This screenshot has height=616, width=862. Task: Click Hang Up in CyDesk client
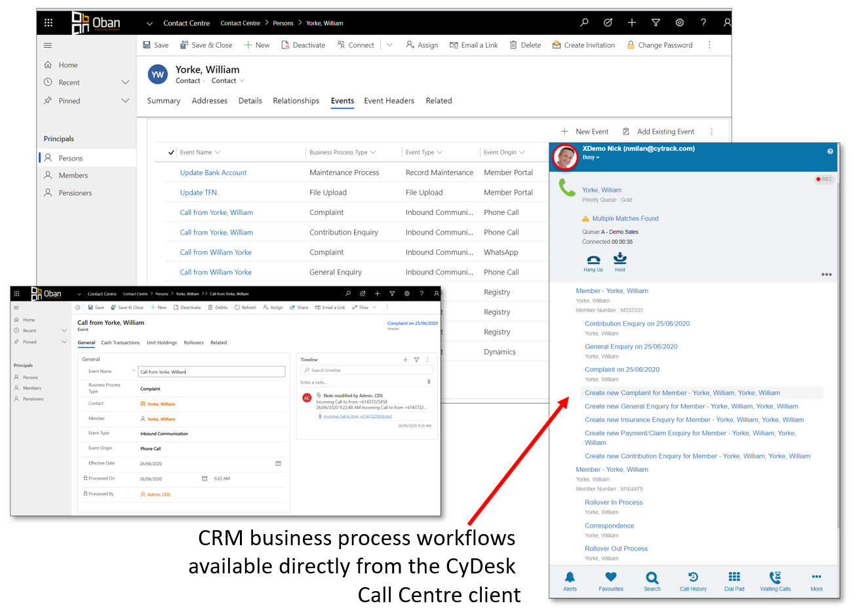pos(593,263)
